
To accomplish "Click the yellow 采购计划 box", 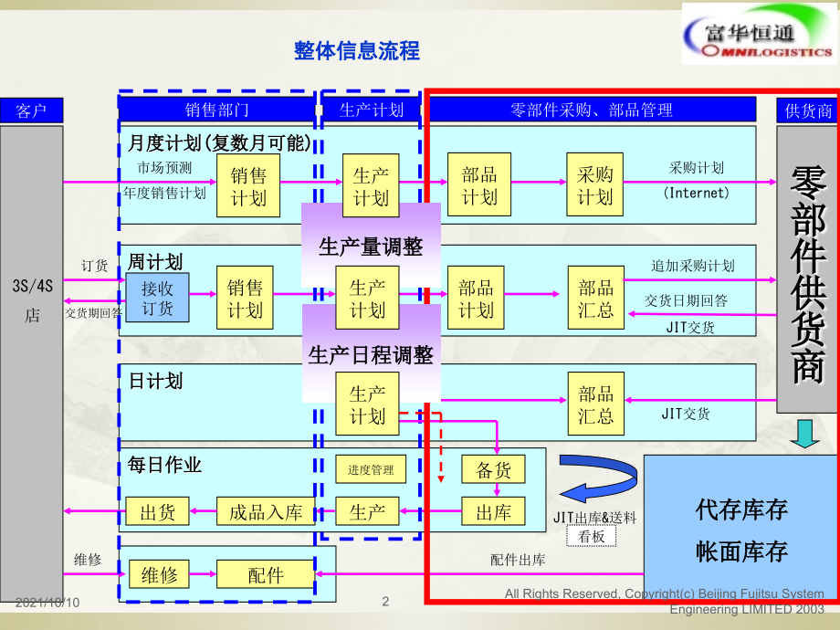I will click(x=594, y=184).
